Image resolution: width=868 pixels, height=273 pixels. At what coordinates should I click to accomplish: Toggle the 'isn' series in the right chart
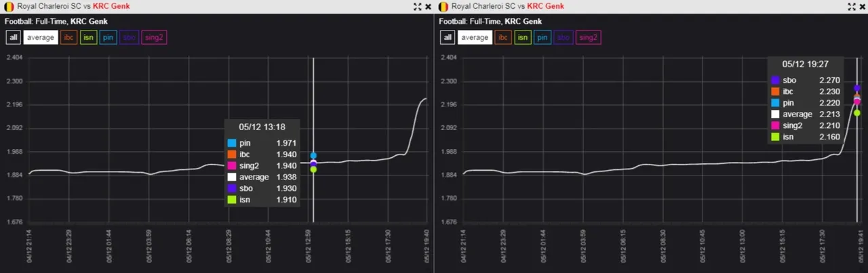click(523, 37)
